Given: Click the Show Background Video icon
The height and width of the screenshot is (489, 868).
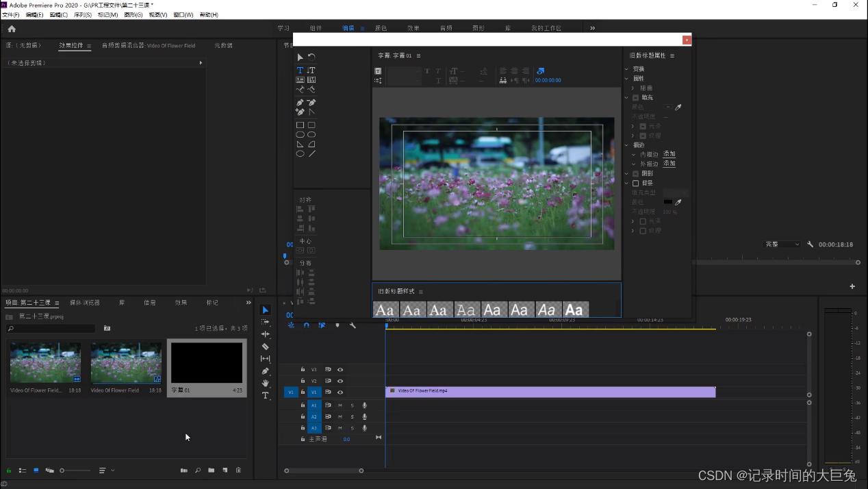Looking at the screenshot, I should [541, 71].
